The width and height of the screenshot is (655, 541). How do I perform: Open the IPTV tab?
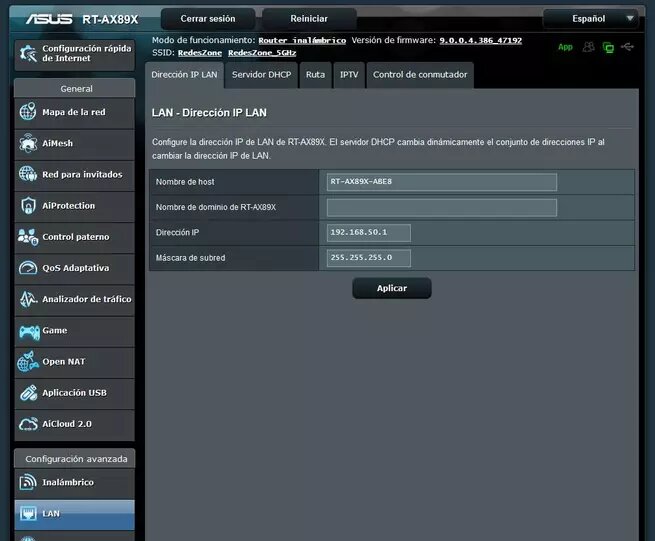click(x=349, y=74)
